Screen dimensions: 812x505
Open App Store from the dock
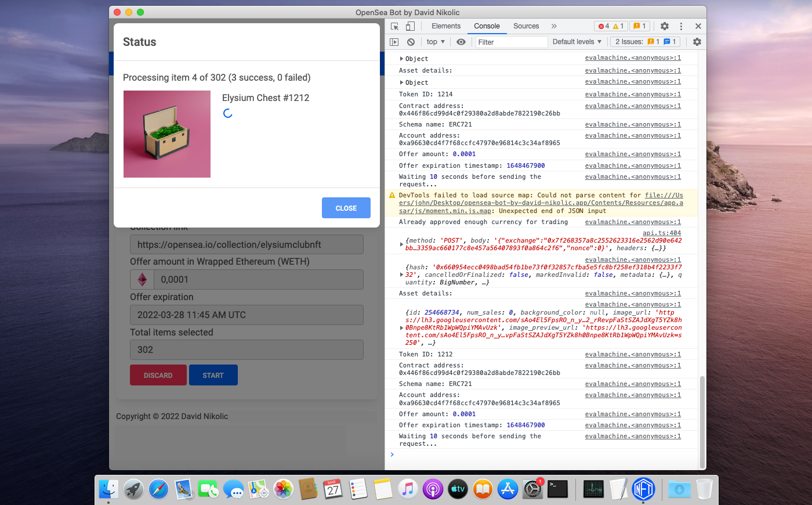point(507,489)
